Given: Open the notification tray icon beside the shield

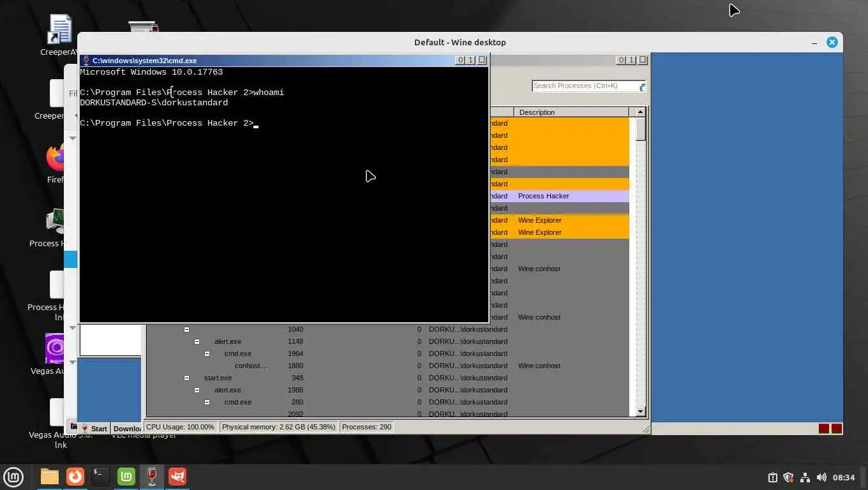Looking at the screenshot, I should point(772,477).
